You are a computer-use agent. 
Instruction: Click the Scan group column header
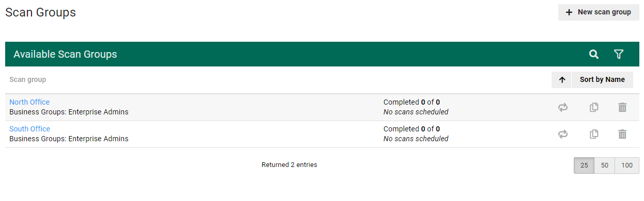pos(28,80)
